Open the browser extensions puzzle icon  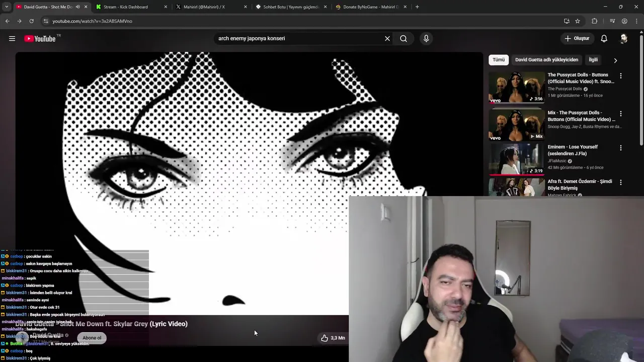tap(595, 21)
